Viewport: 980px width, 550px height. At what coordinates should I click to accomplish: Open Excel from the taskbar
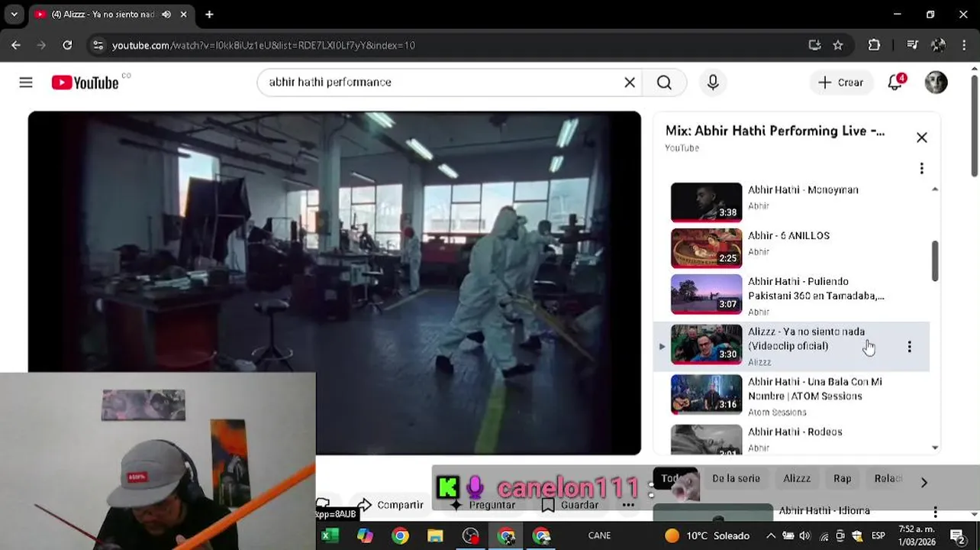pyautogui.click(x=330, y=536)
